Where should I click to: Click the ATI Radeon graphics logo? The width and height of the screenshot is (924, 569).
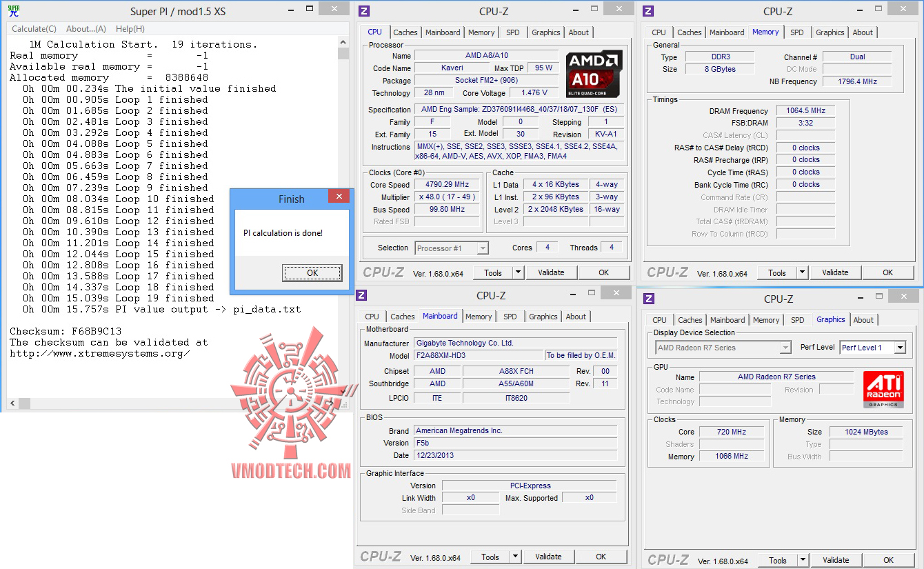(x=883, y=389)
